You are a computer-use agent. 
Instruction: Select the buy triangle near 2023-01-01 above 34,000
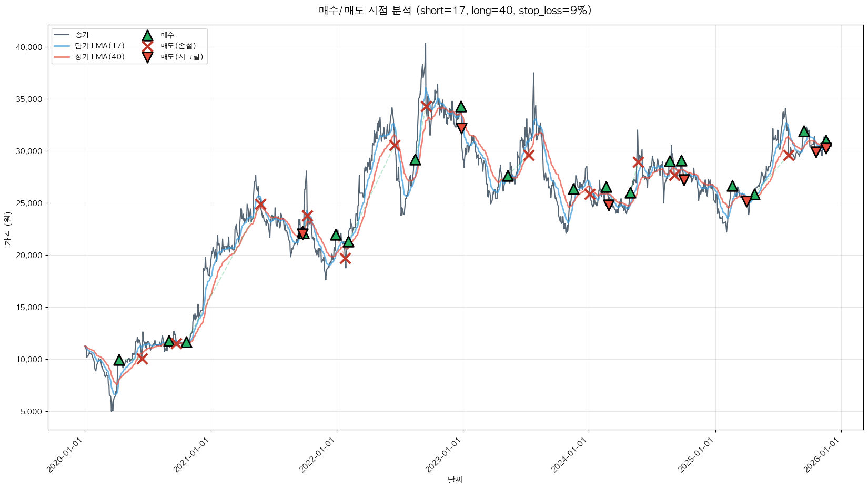point(461,107)
